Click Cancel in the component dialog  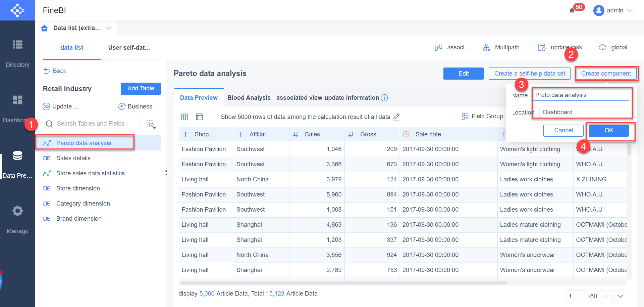(563, 130)
